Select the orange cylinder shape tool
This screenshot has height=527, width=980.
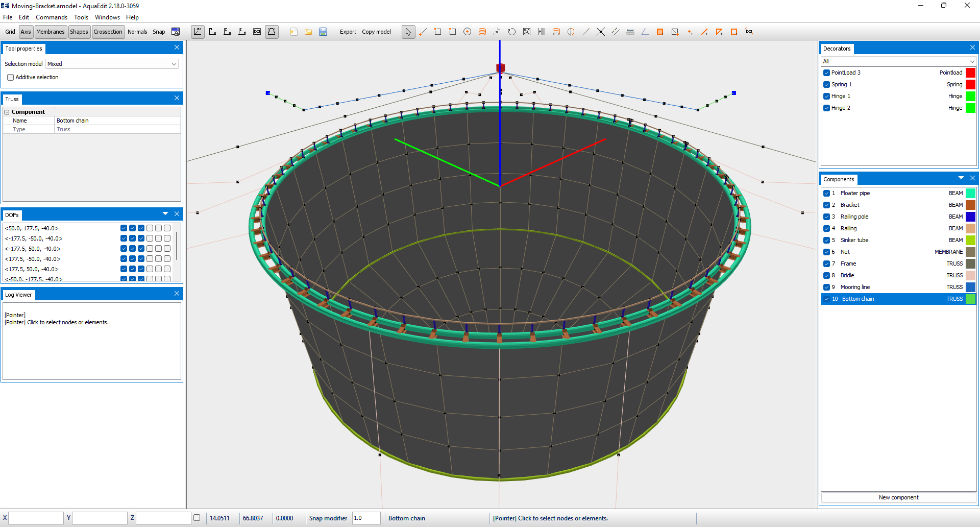pyautogui.click(x=482, y=32)
